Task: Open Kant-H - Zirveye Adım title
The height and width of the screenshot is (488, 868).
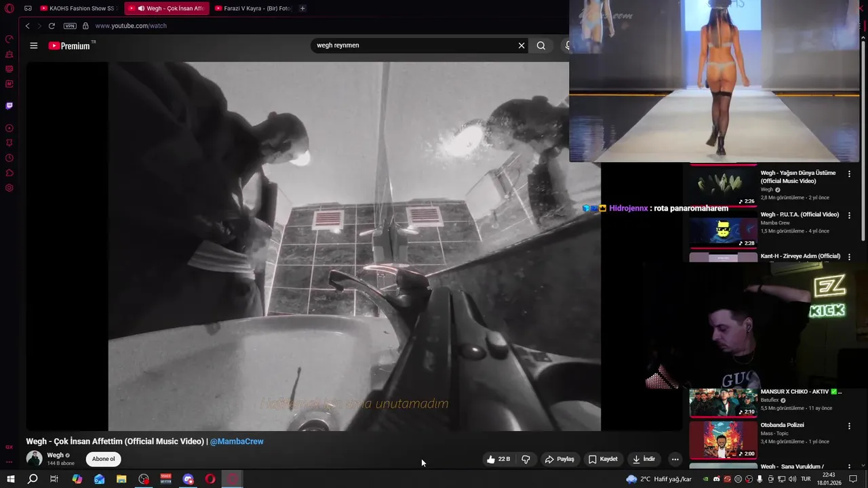Action: [800, 256]
